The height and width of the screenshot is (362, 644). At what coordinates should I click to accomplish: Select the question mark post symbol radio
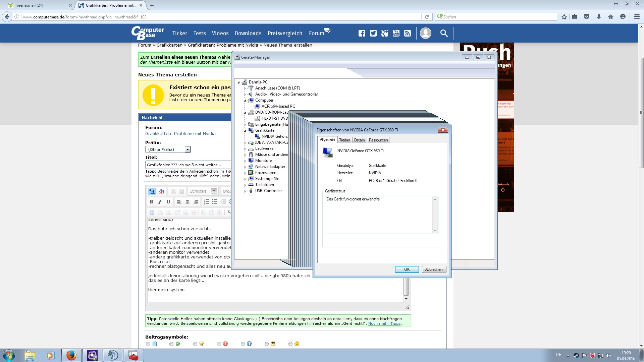pos(243,344)
